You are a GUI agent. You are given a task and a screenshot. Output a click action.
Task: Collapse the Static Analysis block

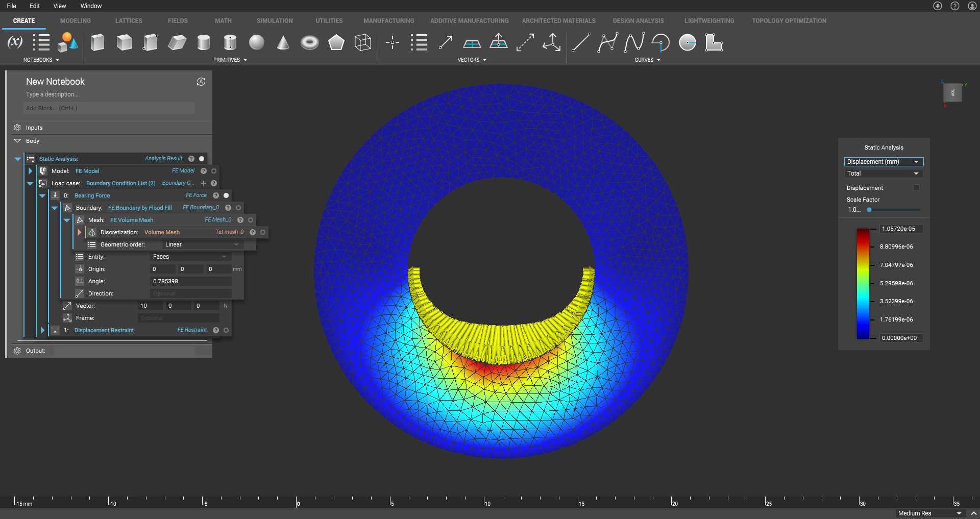pos(18,159)
